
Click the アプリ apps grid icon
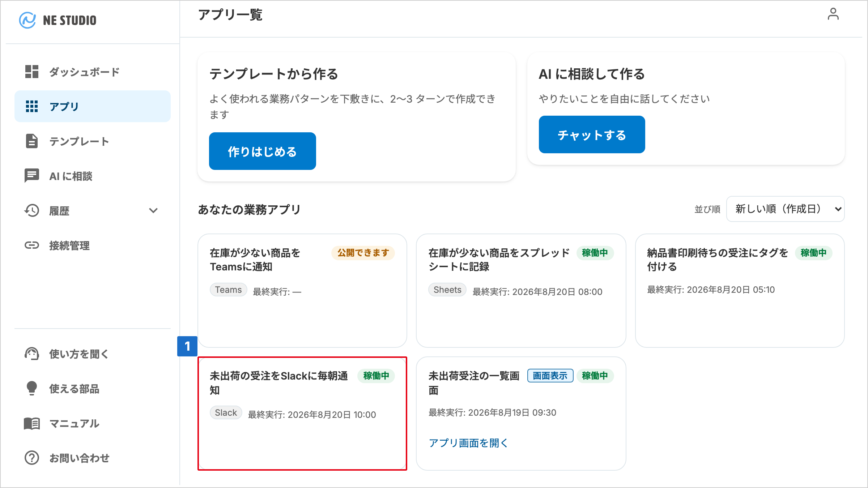(x=32, y=106)
